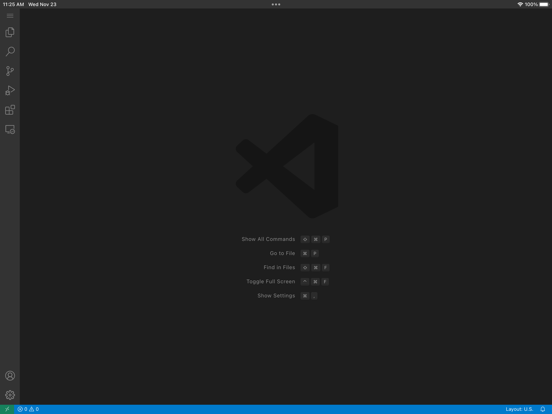Click the Find in Files label

(280, 267)
